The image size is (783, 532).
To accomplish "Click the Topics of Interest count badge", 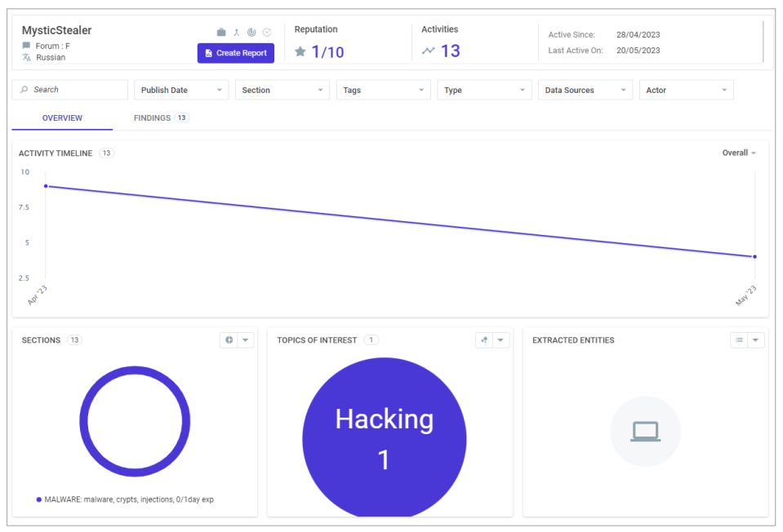I will [371, 340].
